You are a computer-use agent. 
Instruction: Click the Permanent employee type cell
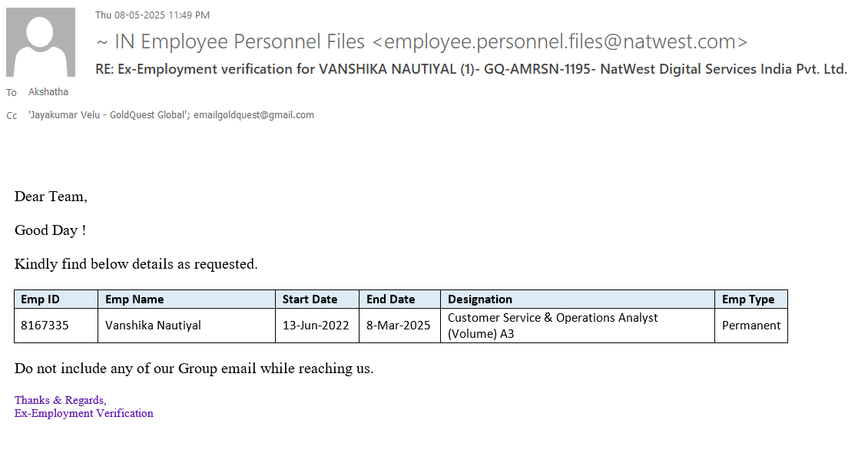coord(751,326)
